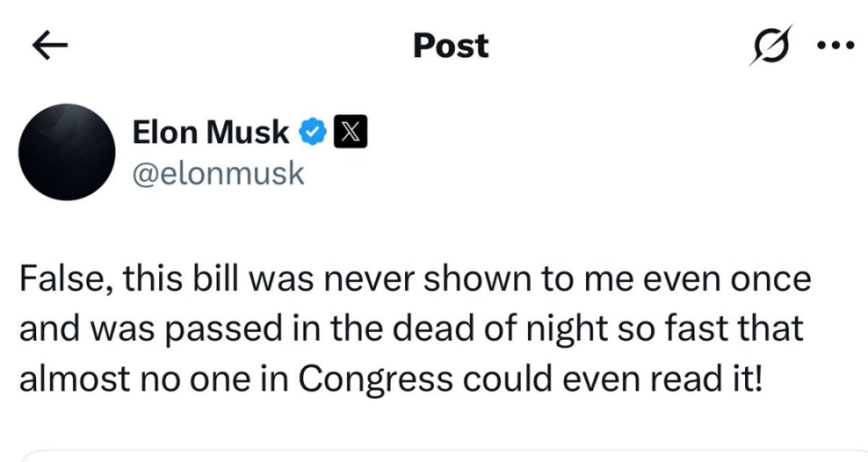Click the line beginning "False, this bill"
Image resolution: width=868 pixels, height=462 pixels.
(415, 278)
